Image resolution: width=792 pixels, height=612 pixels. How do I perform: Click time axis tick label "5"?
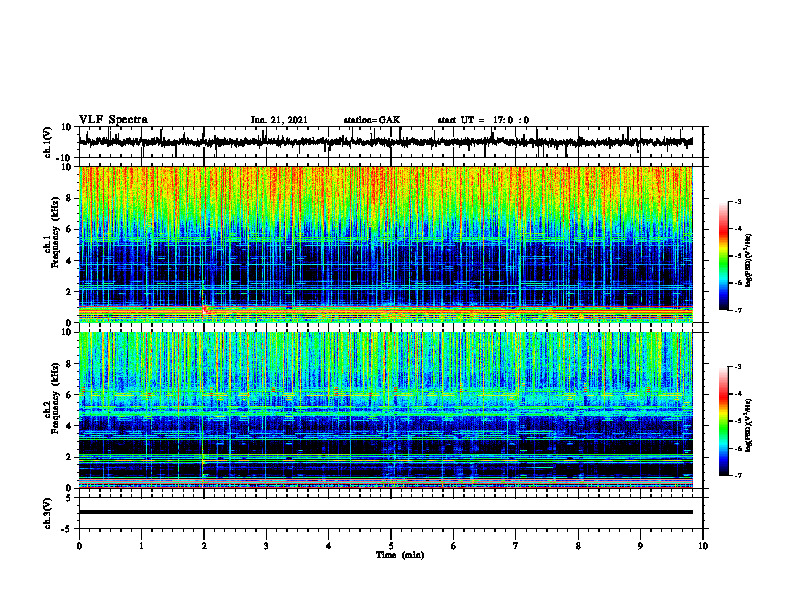(x=391, y=546)
